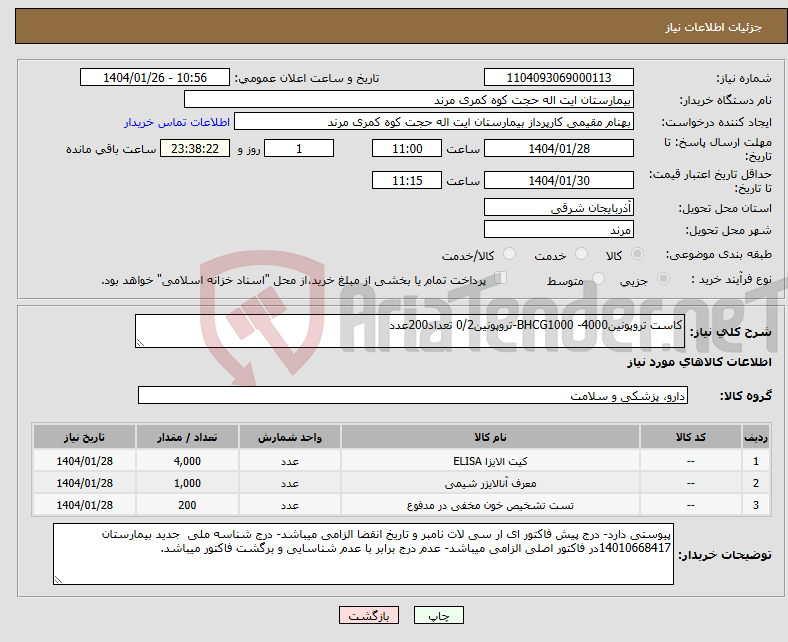Viewport: 788px width, 642px height.
Task: Click the price validity date 1404/01/30 field
Action: 558,180
